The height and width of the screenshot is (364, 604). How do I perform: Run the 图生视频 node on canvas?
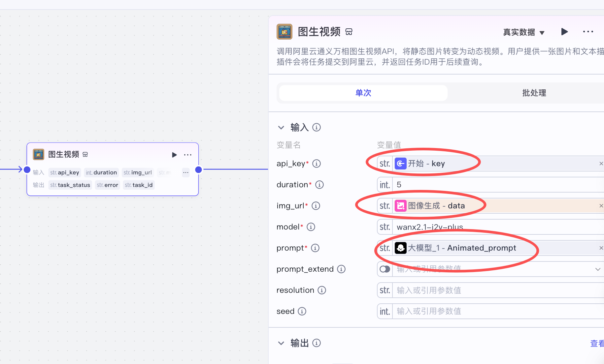pos(174,155)
